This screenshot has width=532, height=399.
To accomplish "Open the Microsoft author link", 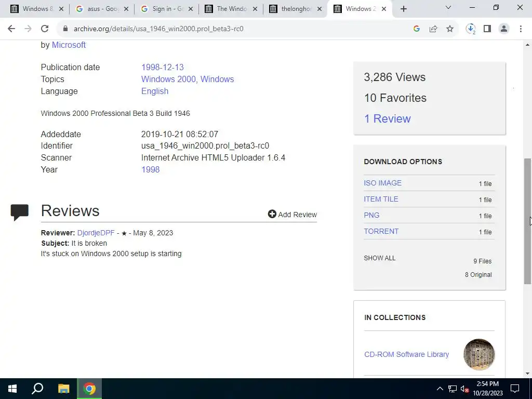I will point(69,45).
